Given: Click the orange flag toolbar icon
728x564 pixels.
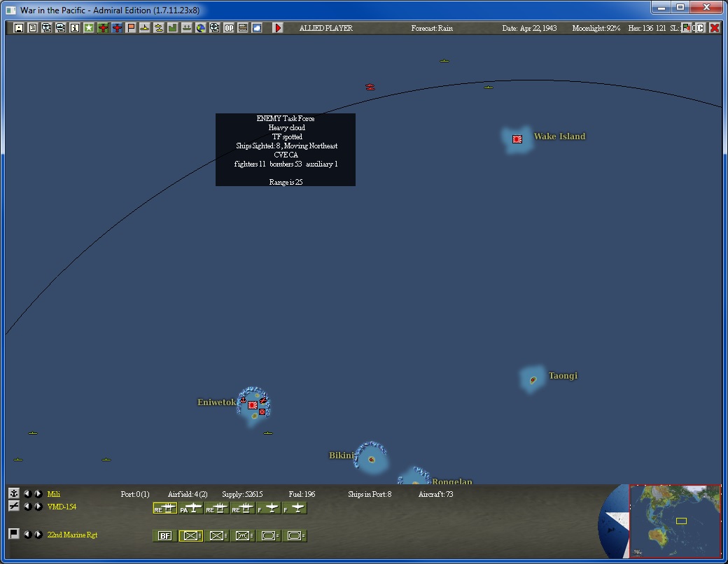Looking at the screenshot, I should (x=131, y=28).
